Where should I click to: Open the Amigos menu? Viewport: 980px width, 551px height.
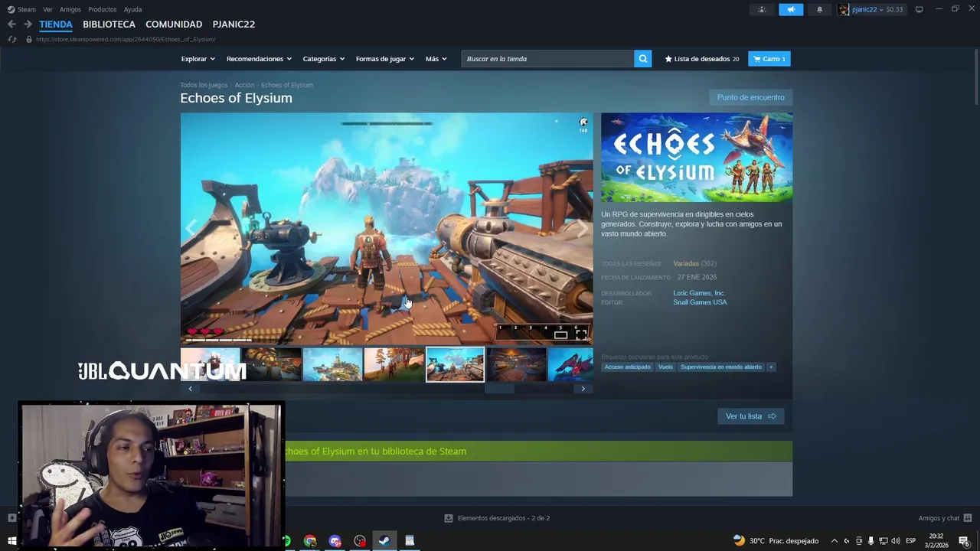(70, 9)
